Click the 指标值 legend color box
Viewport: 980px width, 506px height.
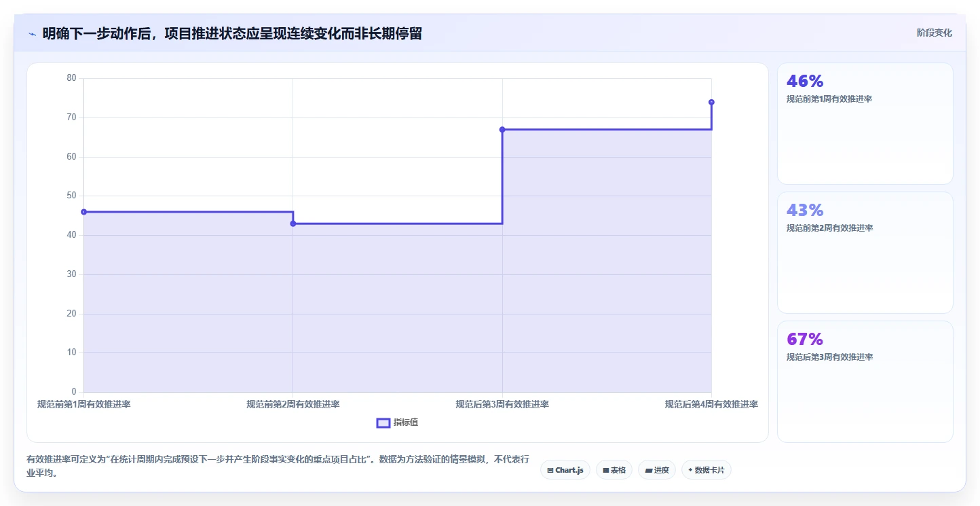tap(383, 423)
